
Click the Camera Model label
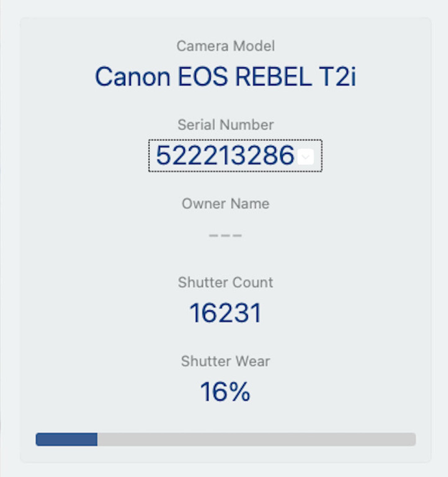point(225,46)
